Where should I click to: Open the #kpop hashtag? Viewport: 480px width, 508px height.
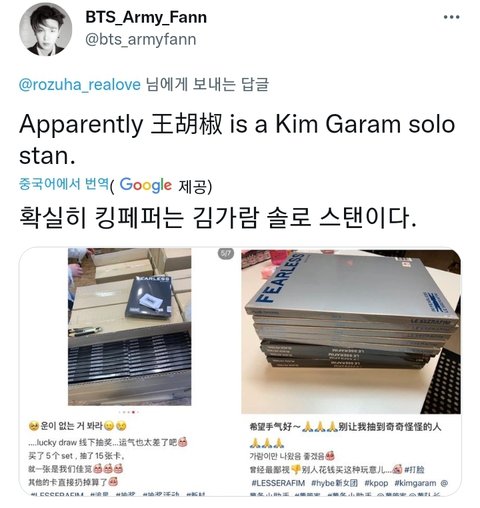(x=376, y=483)
